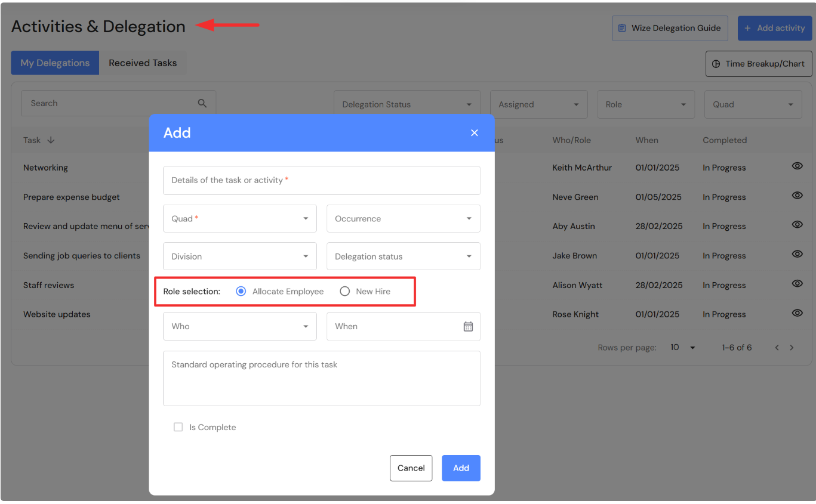Select the New Hire radio button
The image size is (816, 504).
coord(345,292)
